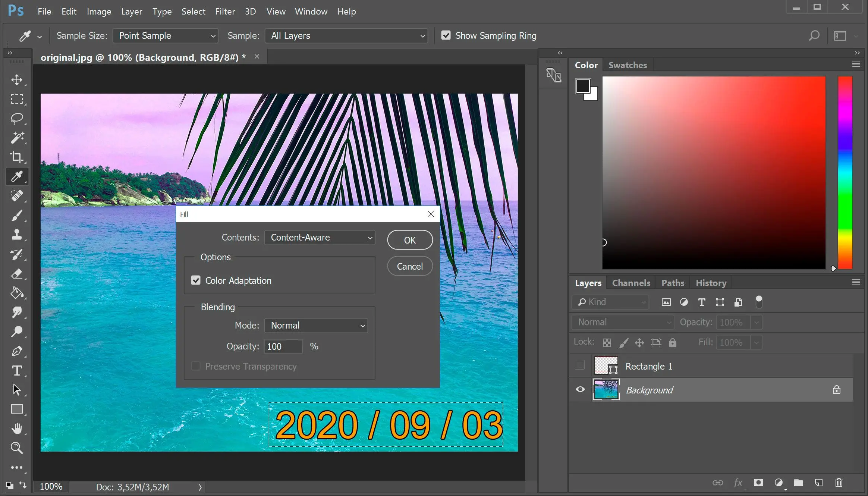Switch to the Swatches tab

point(628,65)
